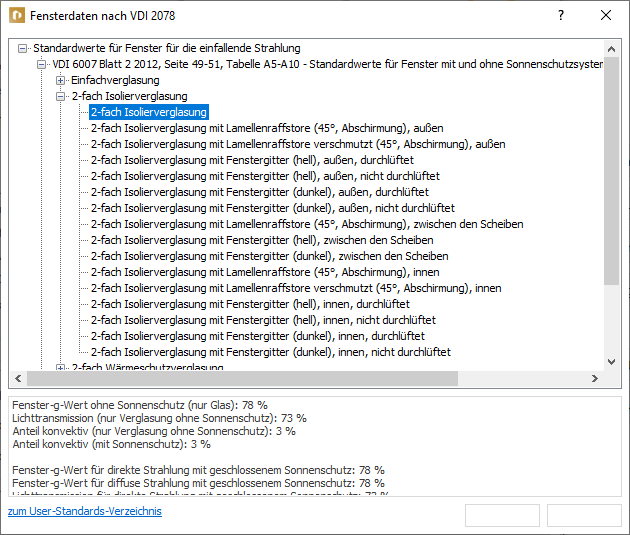Collapse the 2-fach Isolierverglasung parent node
630x535 pixels.
coord(60,96)
